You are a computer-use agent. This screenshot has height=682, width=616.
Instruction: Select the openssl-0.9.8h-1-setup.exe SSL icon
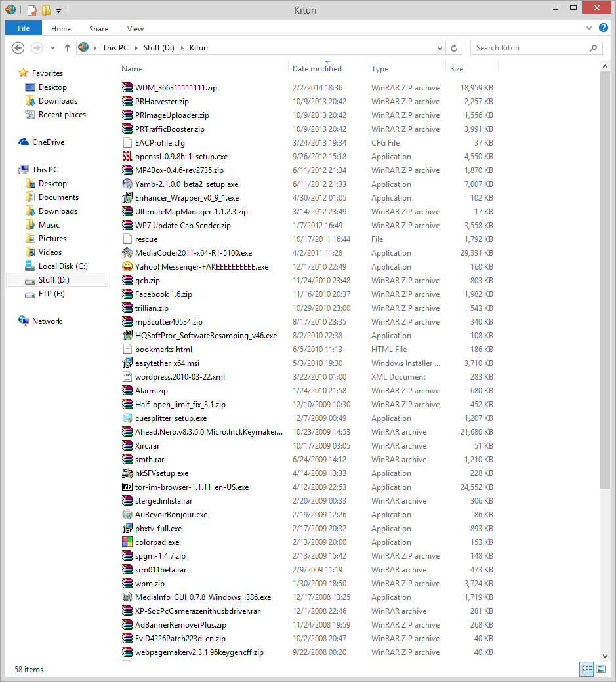[127, 157]
